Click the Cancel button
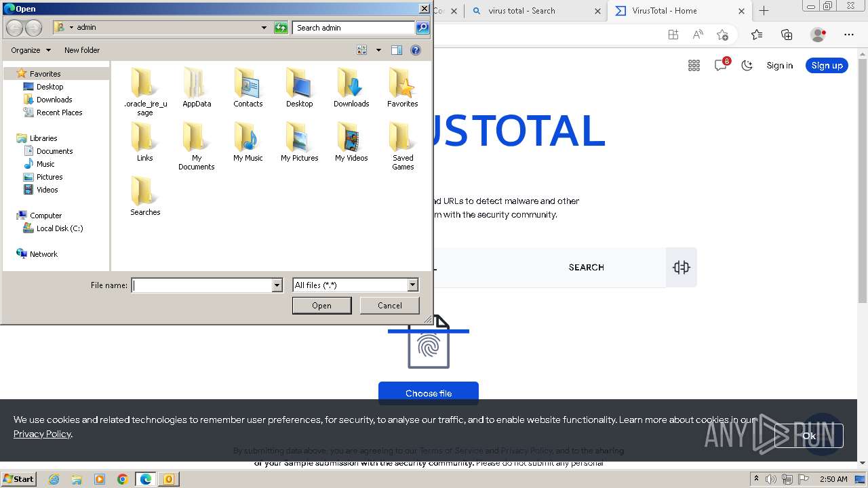This screenshot has height=488, width=868. (390, 306)
